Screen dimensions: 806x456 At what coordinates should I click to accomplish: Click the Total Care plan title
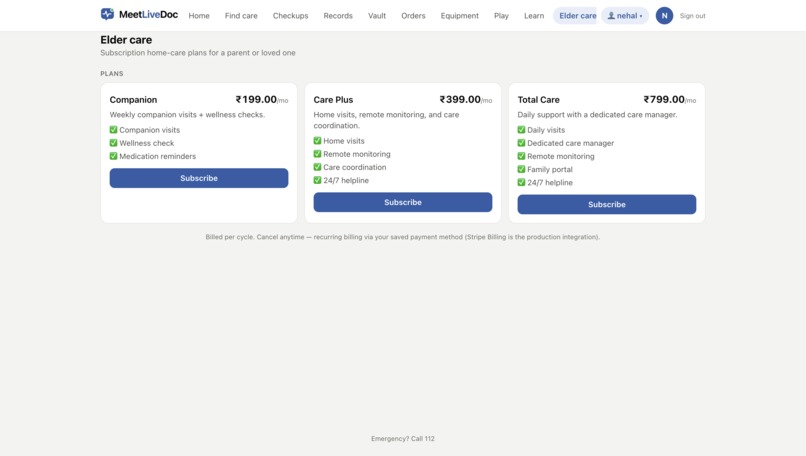pyautogui.click(x=538, y=100)
